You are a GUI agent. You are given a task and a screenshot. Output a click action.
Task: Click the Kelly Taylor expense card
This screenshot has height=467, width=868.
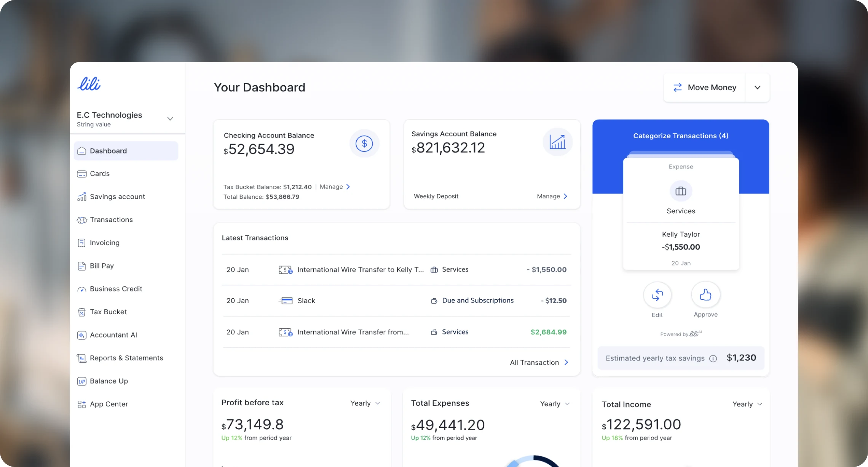[681, 214]
